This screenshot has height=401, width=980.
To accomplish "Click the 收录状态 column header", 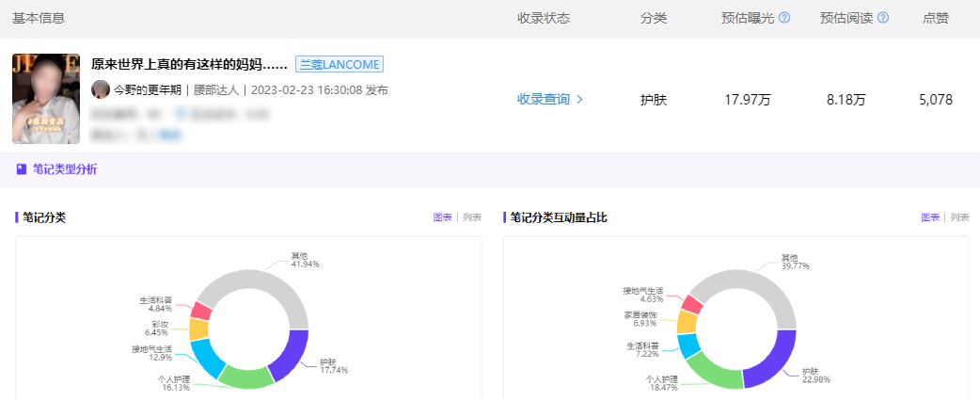I will (x=544, y=18).
